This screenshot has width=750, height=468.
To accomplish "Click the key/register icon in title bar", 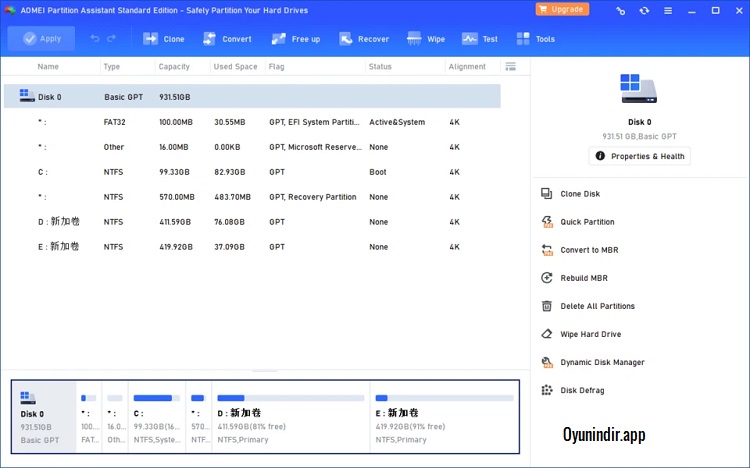I will tap(620, 11).
